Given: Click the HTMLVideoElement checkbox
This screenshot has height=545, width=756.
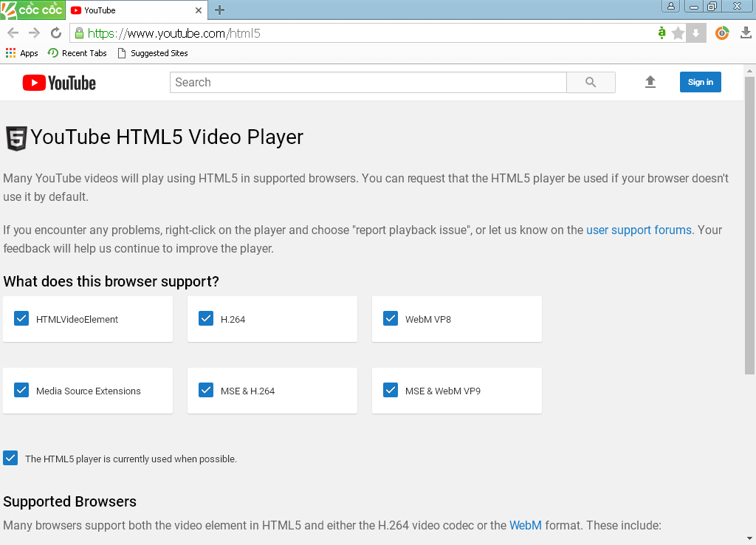Looking at the screenshot, I should [x=21, y=319].
